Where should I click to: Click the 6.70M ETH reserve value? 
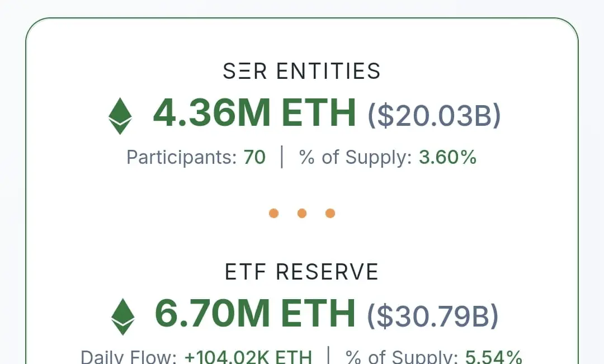(x=255, y=314)
